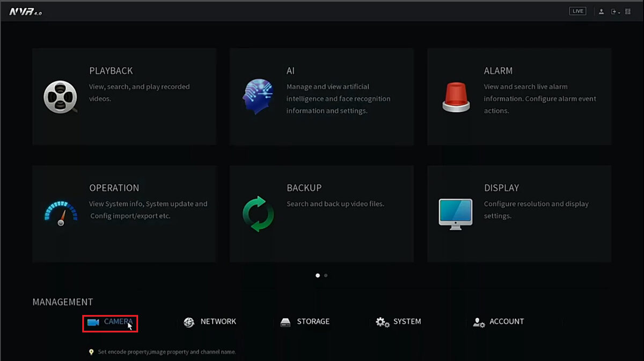Click the green Backup arrows icon

[x=258, y=213]
